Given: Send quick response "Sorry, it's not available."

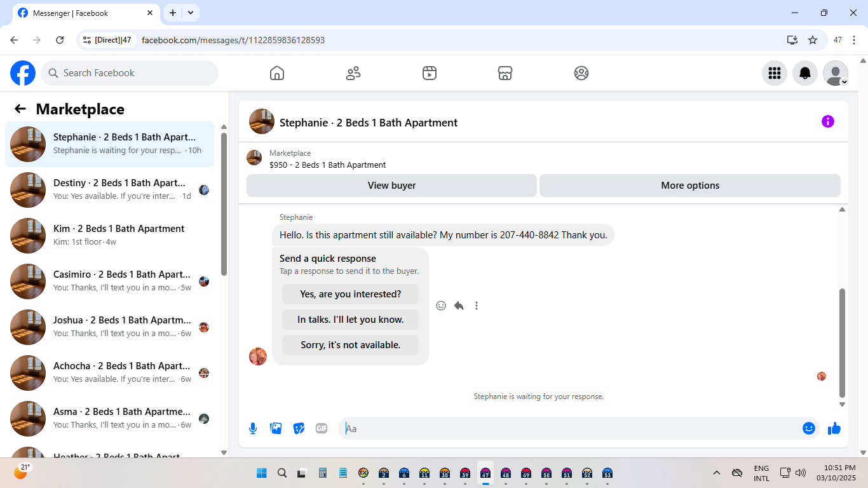Looking at the screenshot, I should (x=351, y=345).
